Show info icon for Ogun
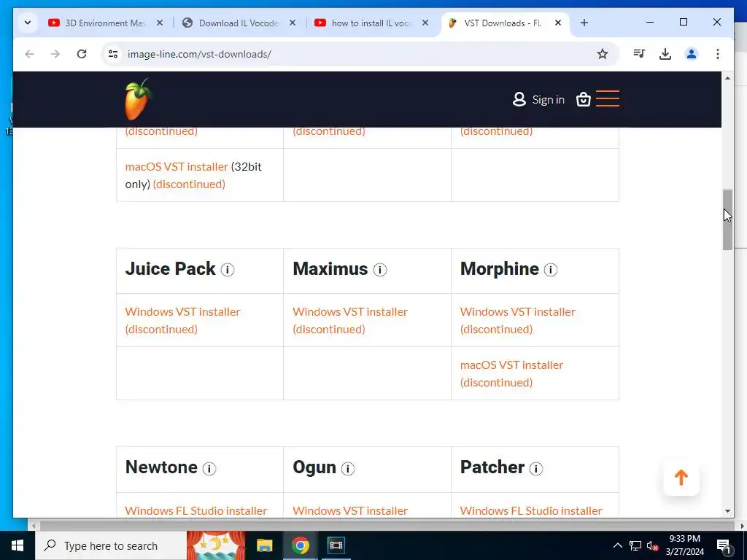The image size is (747, 560). tap(348, 469)
